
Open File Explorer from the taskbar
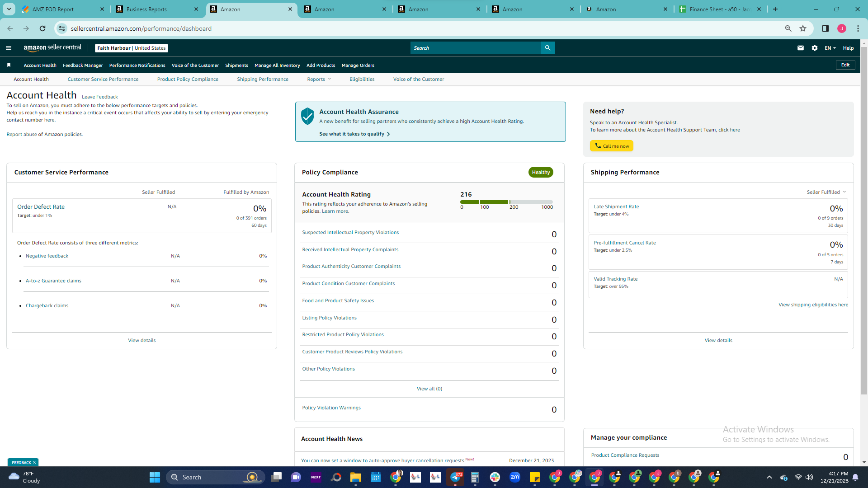click(x=356, y=477)
